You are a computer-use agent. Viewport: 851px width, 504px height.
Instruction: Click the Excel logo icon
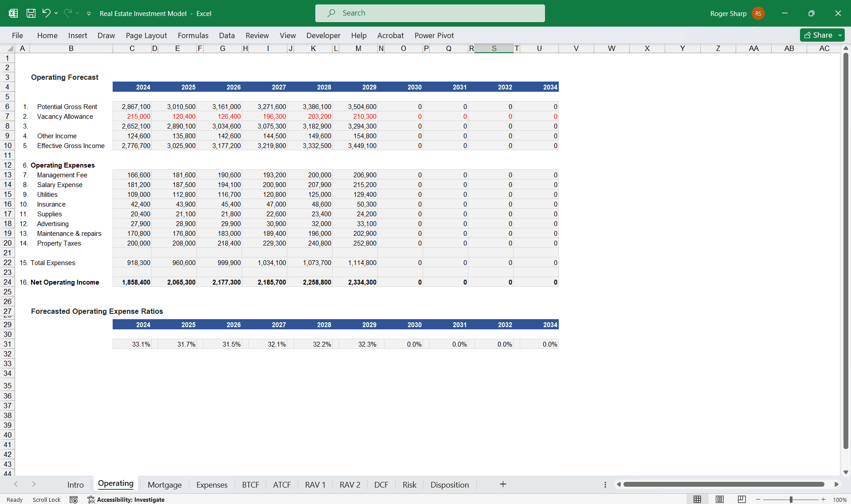coord(13,13)
